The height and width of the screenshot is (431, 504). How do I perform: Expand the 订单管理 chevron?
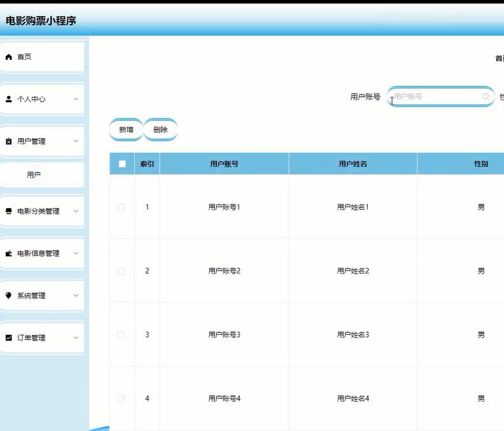(76, 338)
